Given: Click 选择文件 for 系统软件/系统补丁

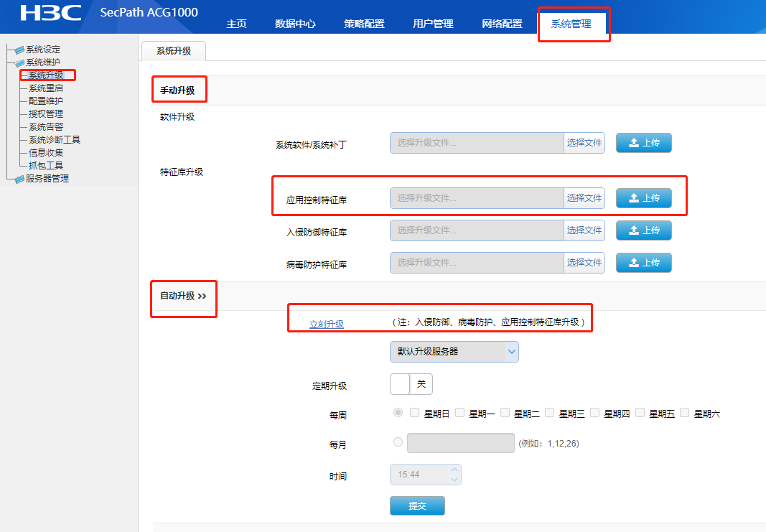Looking at the screenshot, I should coord(584,143).
